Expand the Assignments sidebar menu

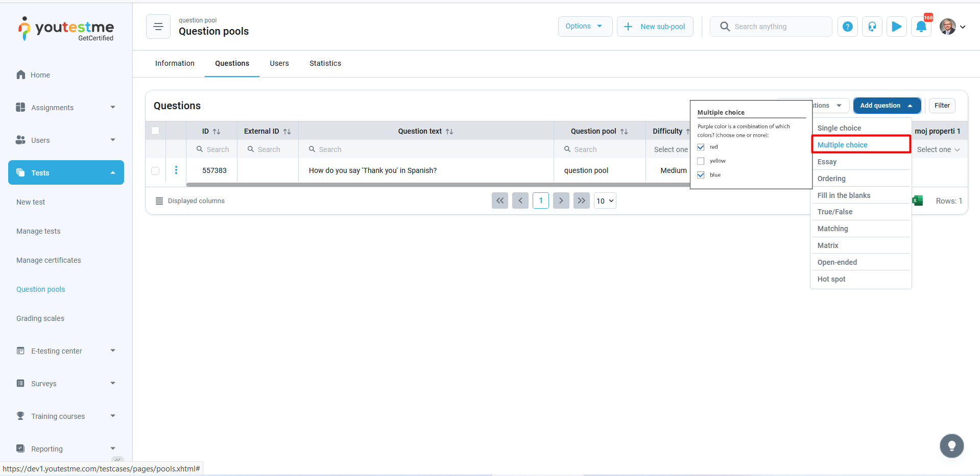66,108
